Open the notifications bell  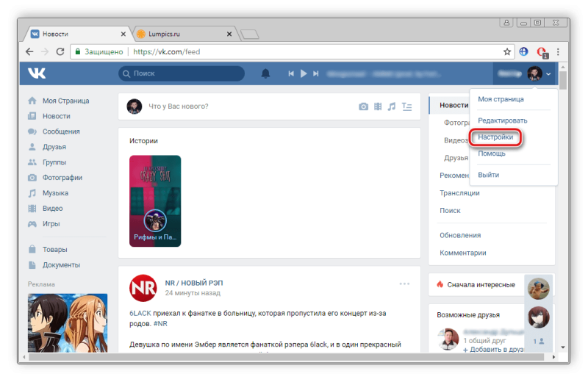pos(265,73)
